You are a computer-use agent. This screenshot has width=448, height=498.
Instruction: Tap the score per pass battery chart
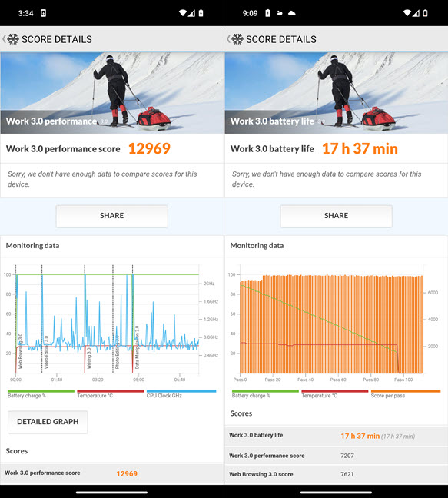point(331,319)
